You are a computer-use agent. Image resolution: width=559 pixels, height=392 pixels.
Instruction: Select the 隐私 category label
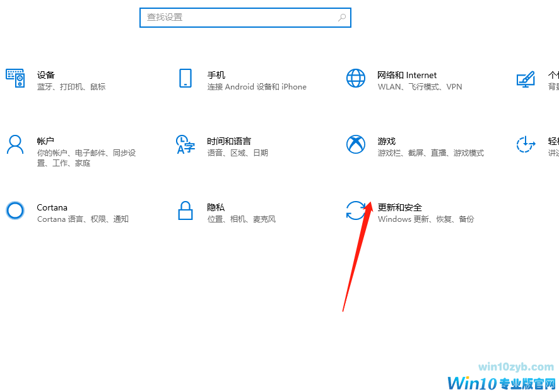[216, 207]
